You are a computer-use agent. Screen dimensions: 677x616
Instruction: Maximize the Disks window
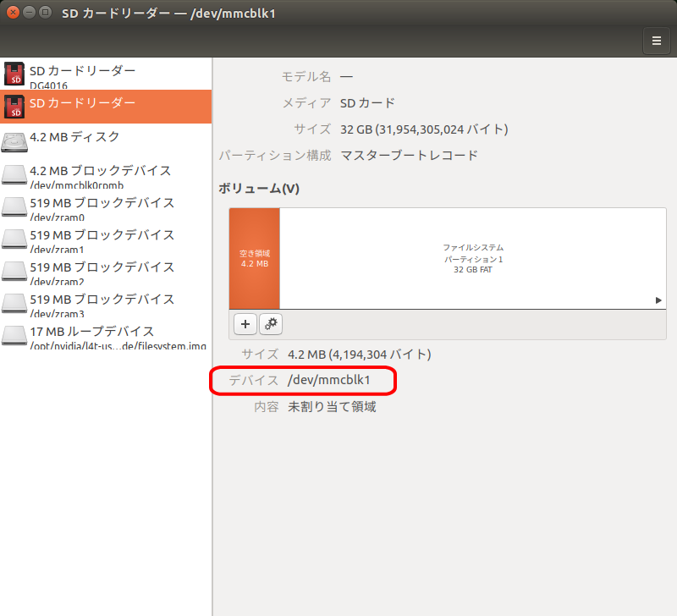tap(45, 13)
